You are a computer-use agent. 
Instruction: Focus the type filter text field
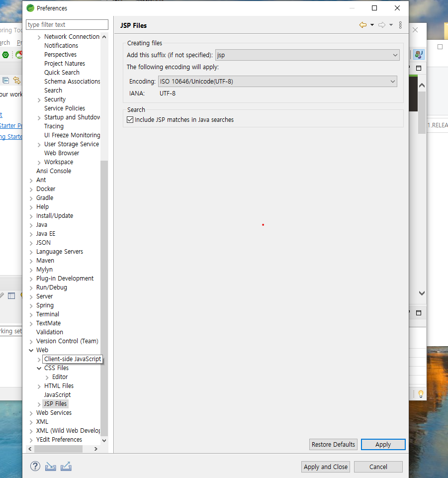point(67,25)
